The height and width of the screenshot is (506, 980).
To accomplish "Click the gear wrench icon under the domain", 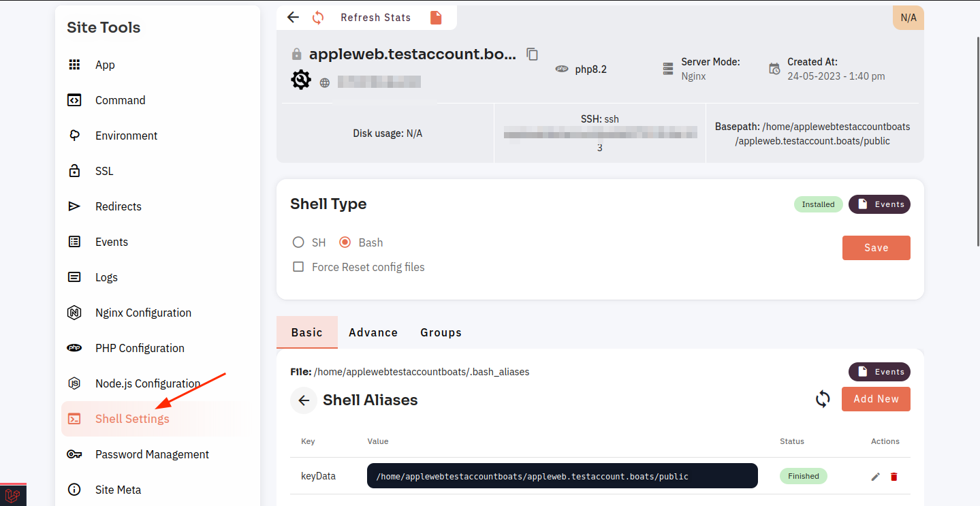I will 301,80.
